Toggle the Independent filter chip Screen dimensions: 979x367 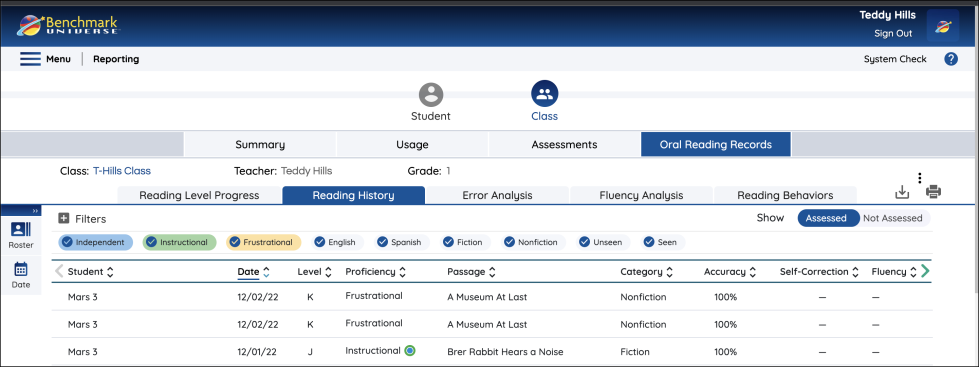click(96, 242)
